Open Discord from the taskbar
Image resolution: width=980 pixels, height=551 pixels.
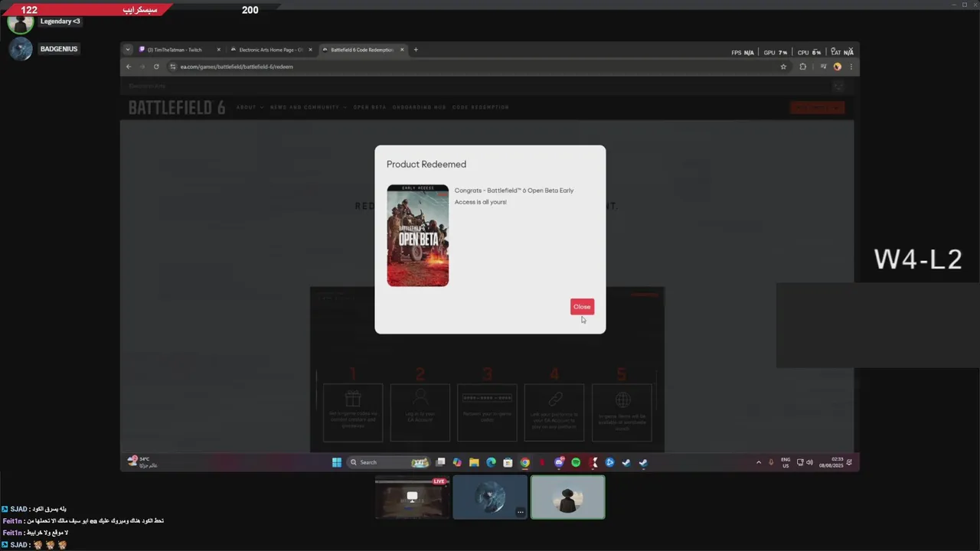[559, 462]
